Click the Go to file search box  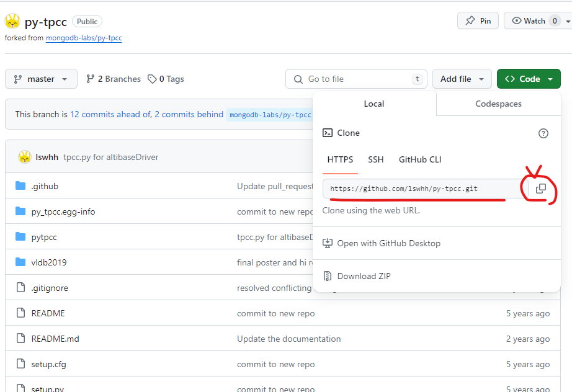356,79
